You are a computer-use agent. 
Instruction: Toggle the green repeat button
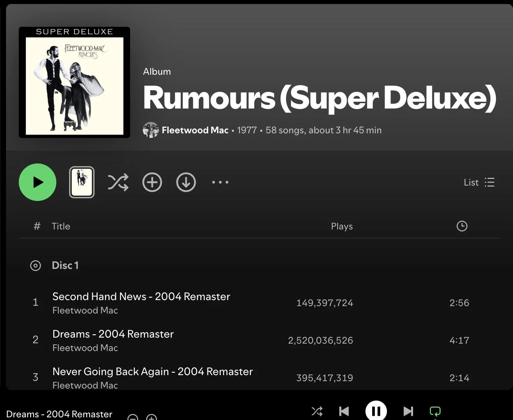(x=435, y=411)
